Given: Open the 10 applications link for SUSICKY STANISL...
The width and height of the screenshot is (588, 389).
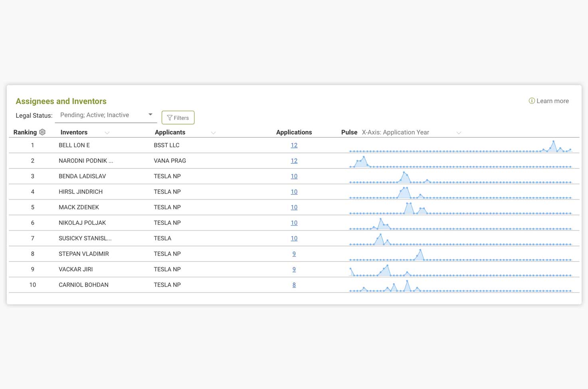Looking at the screenshot, I should point(294,239).
